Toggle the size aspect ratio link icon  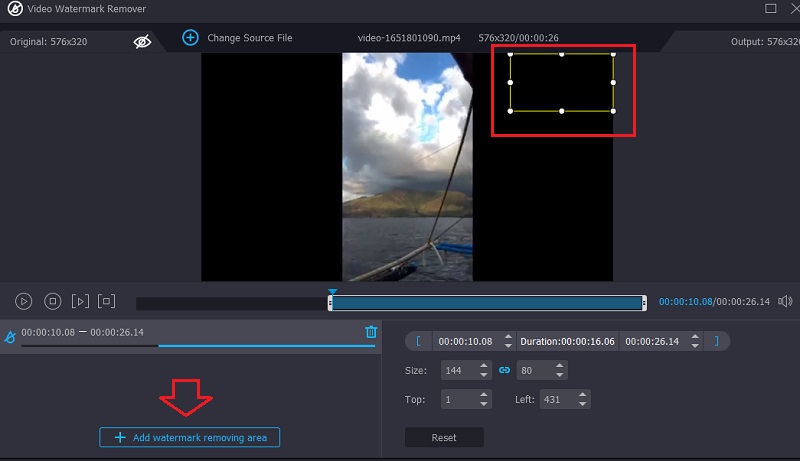[x=505, y=370]
